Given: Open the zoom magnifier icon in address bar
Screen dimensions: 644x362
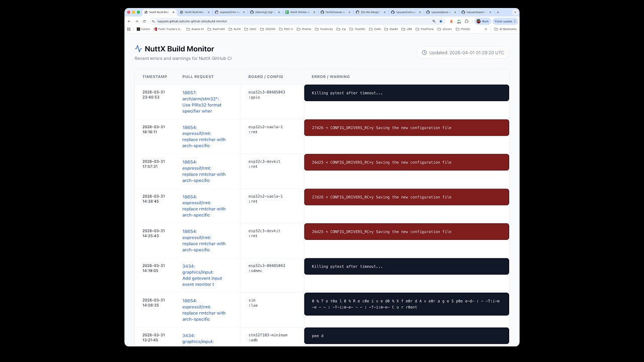Looking at the screenshot, I should pyautogui.click(x=434, y=21).
